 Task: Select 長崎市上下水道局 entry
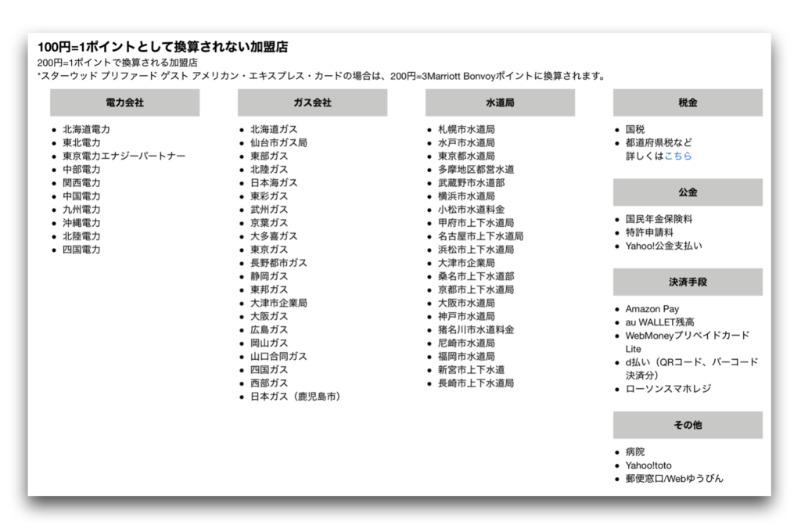pos(476,383)
